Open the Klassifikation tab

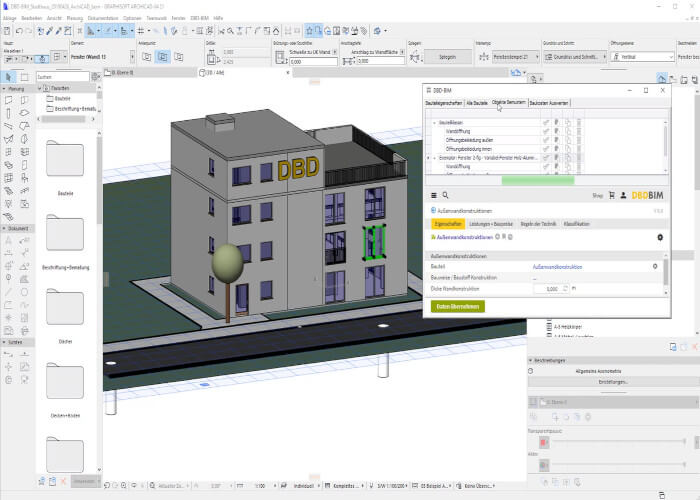click(577, 224)
